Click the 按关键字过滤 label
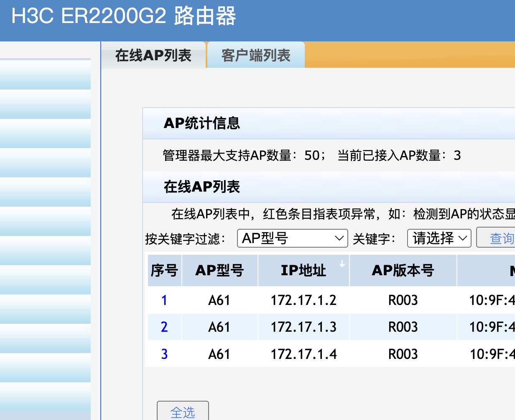The height and width of the screenshot is (420, 515). [x=185, y=239]
